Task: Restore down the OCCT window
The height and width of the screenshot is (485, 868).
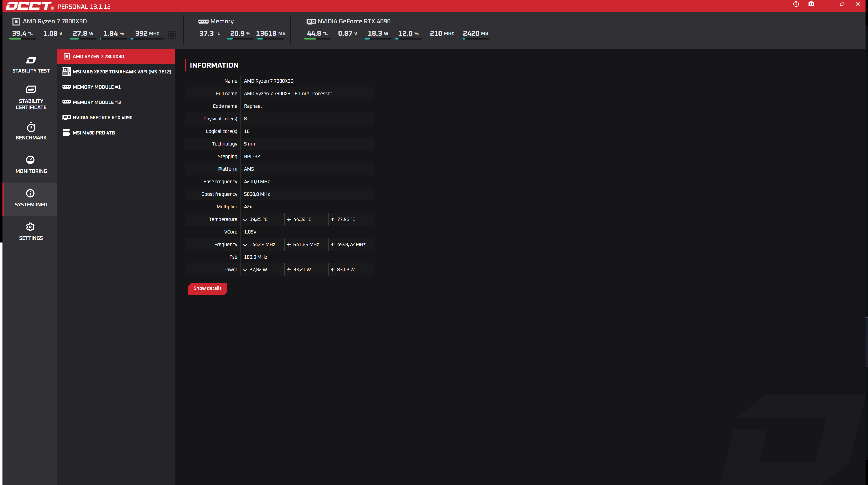Action: click(842, 4)
